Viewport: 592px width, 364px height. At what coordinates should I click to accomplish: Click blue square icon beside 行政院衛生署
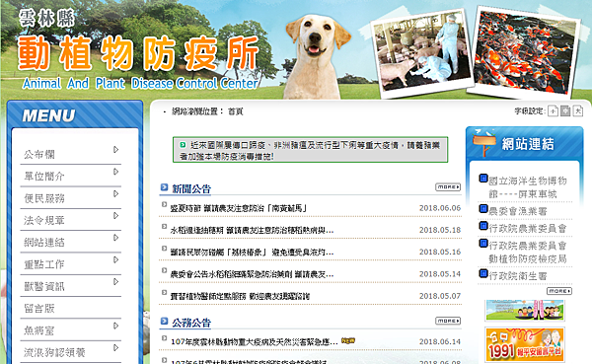[483, 273]
